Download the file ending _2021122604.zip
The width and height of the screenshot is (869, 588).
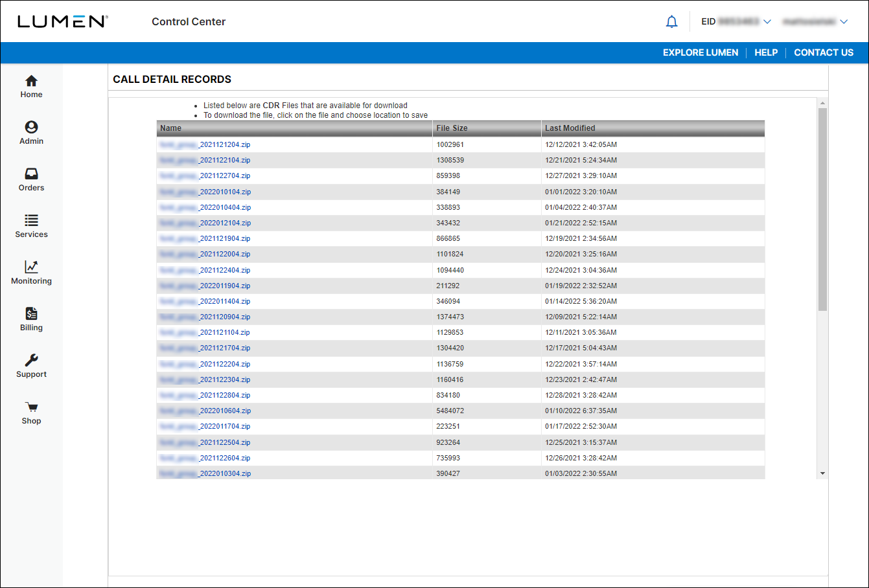point(205,458)
